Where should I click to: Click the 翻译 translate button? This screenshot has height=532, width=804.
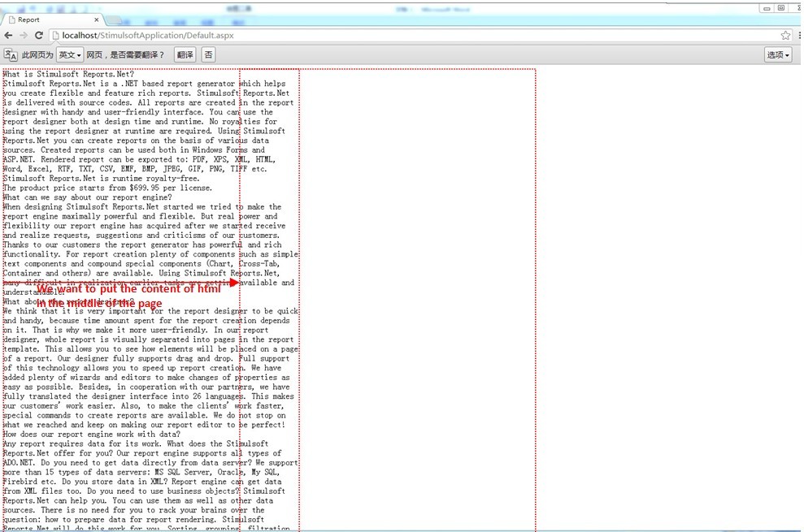(185, 55)
